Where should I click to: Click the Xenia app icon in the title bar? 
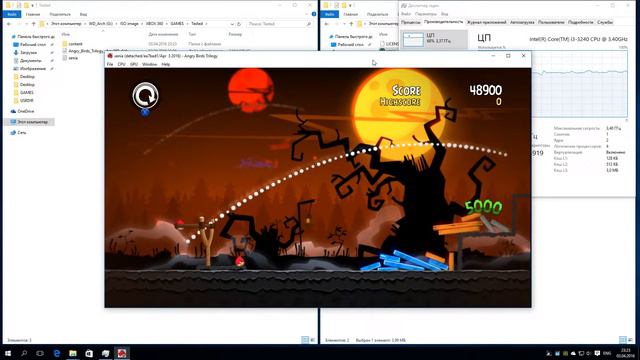click(x=110, y=56)
